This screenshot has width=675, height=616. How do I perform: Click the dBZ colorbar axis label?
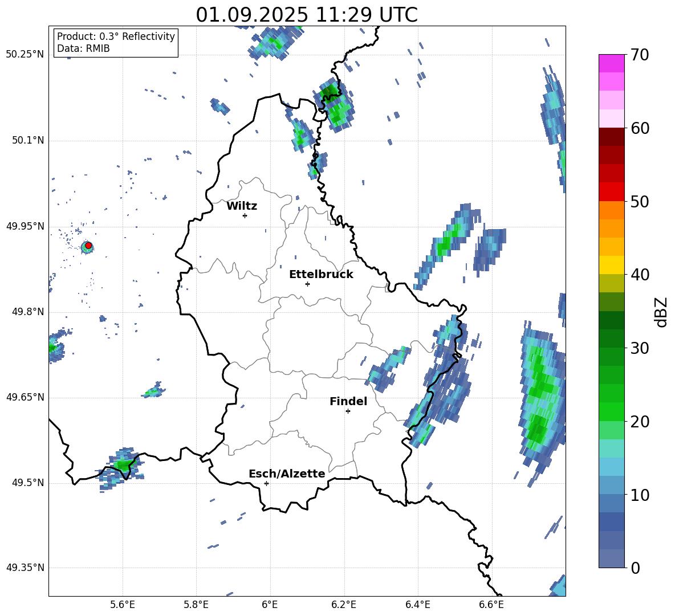click(x=661, y=312)
